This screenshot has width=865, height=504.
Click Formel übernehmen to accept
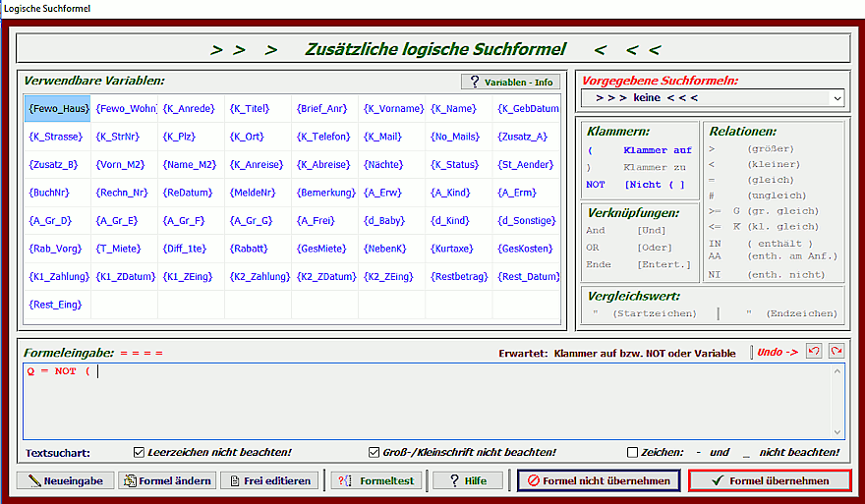(x=770, y=480)
